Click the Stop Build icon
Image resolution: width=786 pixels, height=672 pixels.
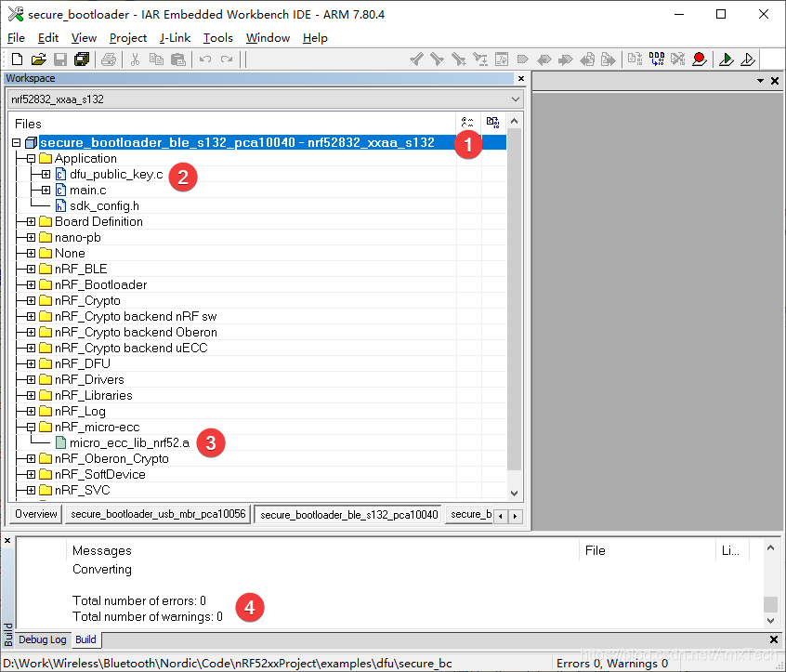coord(677,59)
